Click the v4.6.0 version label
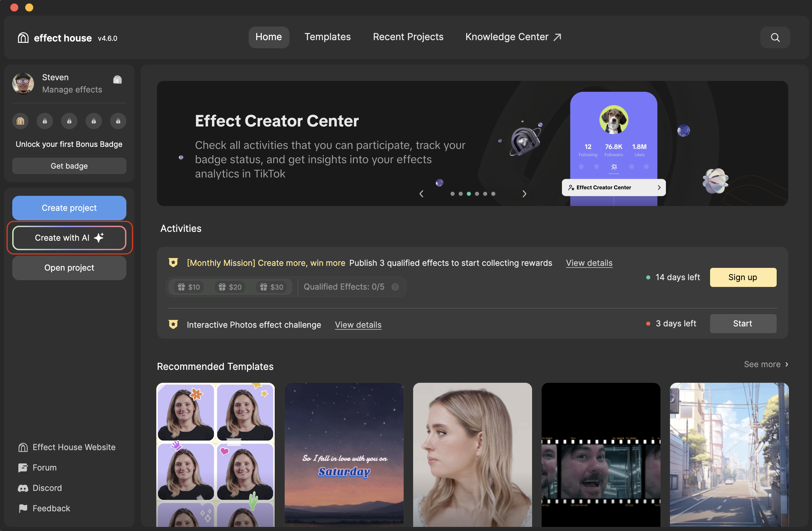The height and width of the screenshot is (531, 812). click(x=107, y=38)
